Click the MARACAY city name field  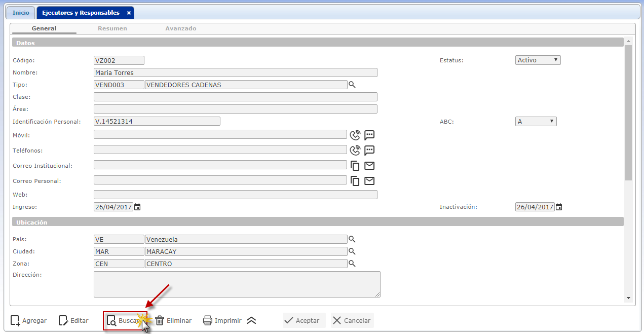[246, 251]
